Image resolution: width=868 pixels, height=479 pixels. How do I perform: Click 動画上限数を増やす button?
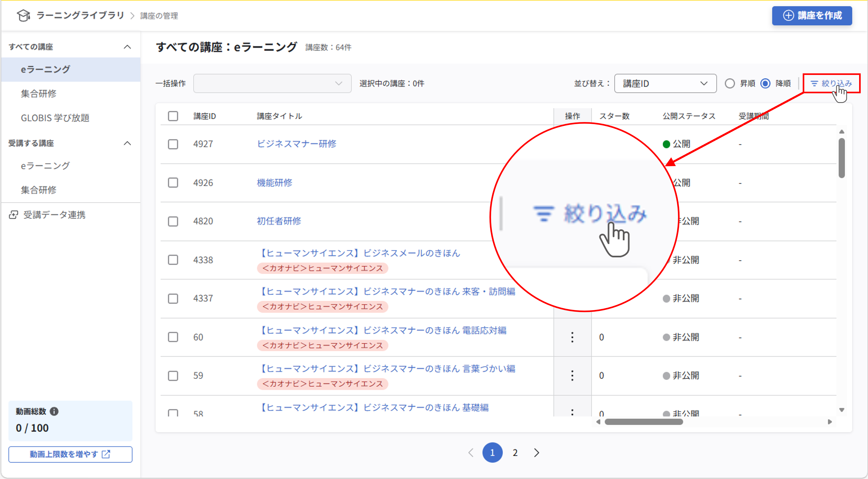tap(70, 454)
